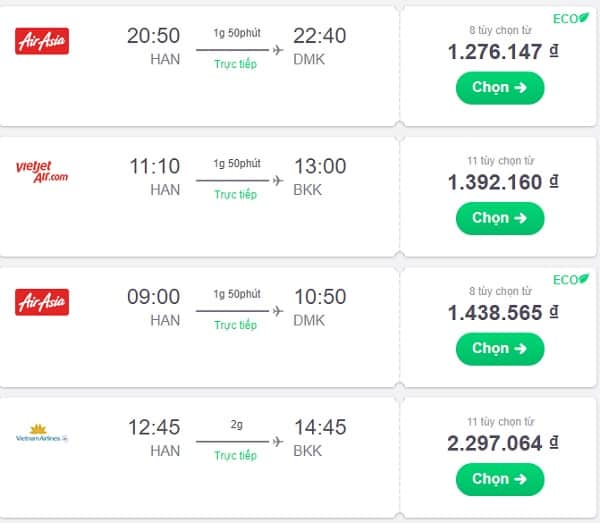Image resolution: width=600 pixels, height=523 pixels.
Task: Click the plane arrow on the 11:10 flight
Action: pyautogui.click(x=278, y=181)
